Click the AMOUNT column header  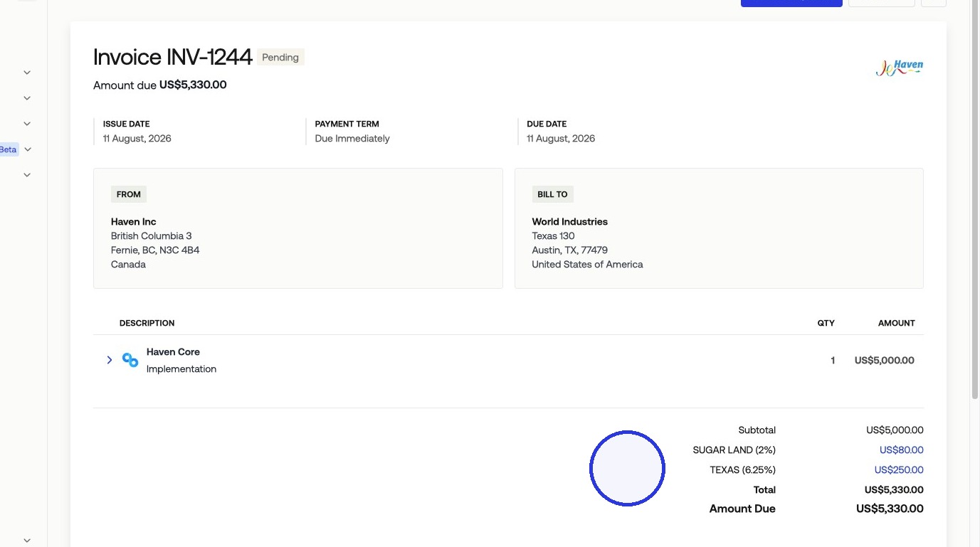tap(897, 323)
